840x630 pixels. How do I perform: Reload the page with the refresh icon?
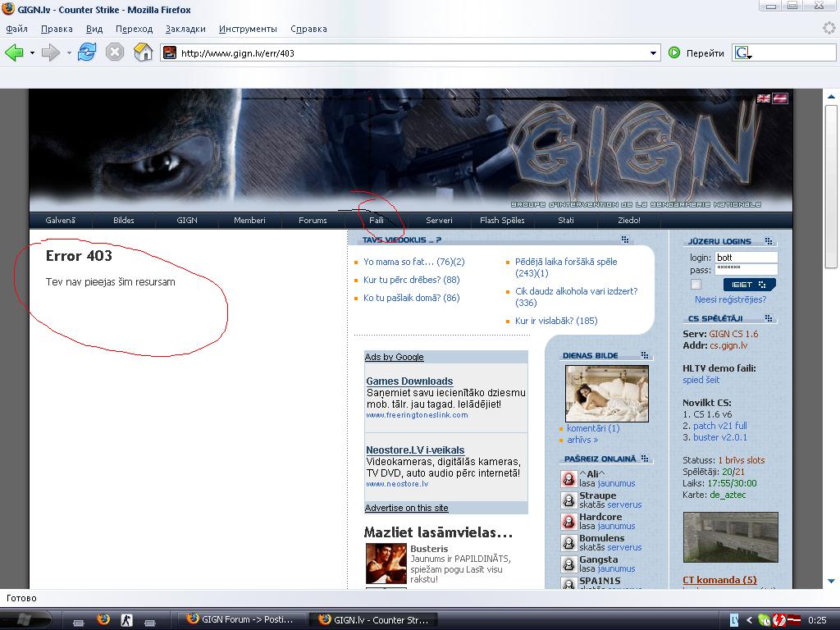point(87,52)
